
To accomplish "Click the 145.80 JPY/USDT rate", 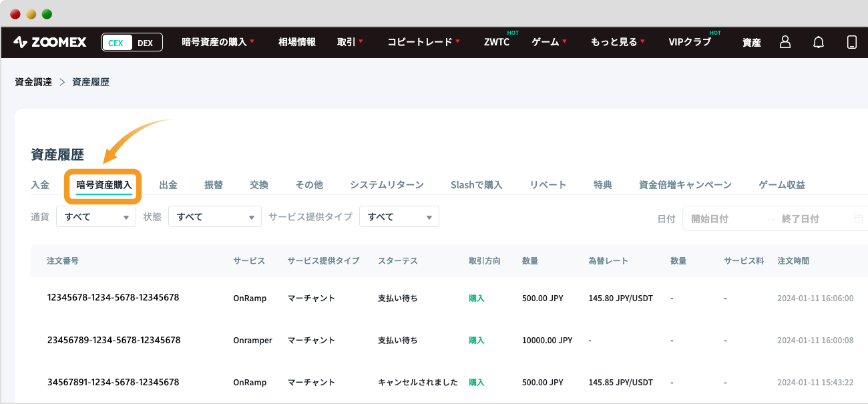I will pyautogui.click(x=621, y=298).
